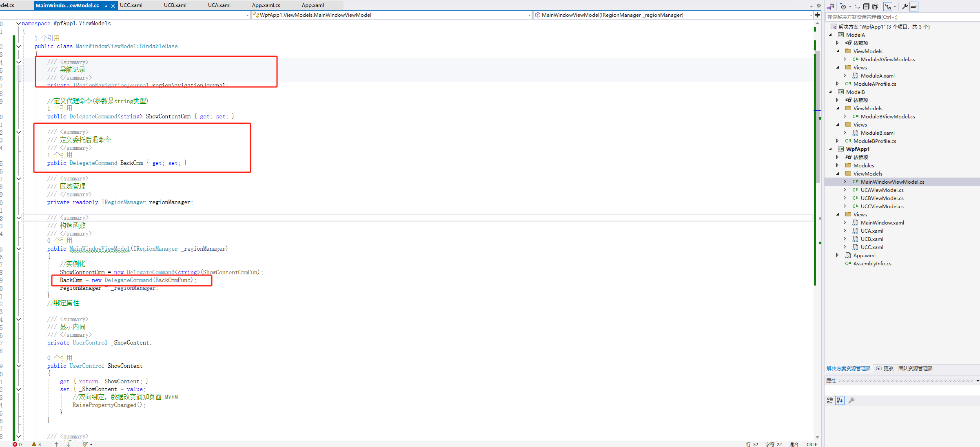Image resolution: width=980 pixels, height=447 pixels.
Task: Toggle the preview selected items button
Action: pos(914,7)
